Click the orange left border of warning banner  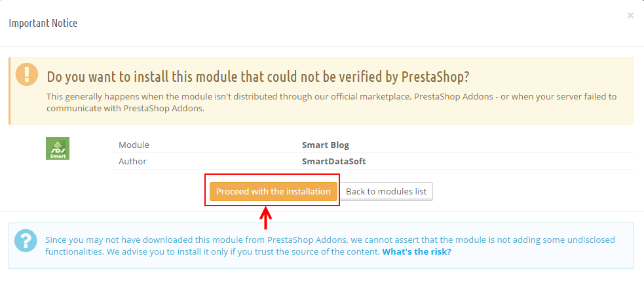click(10, 91)
